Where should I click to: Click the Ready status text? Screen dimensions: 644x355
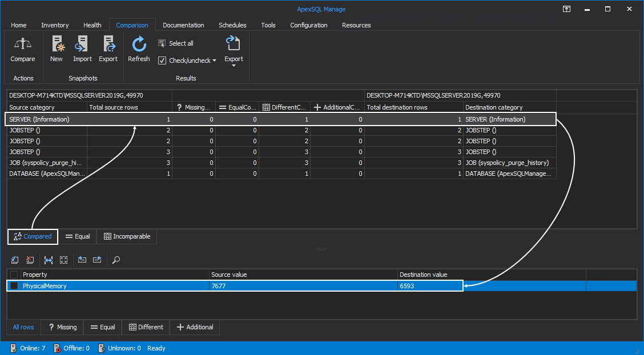point(156,348)
